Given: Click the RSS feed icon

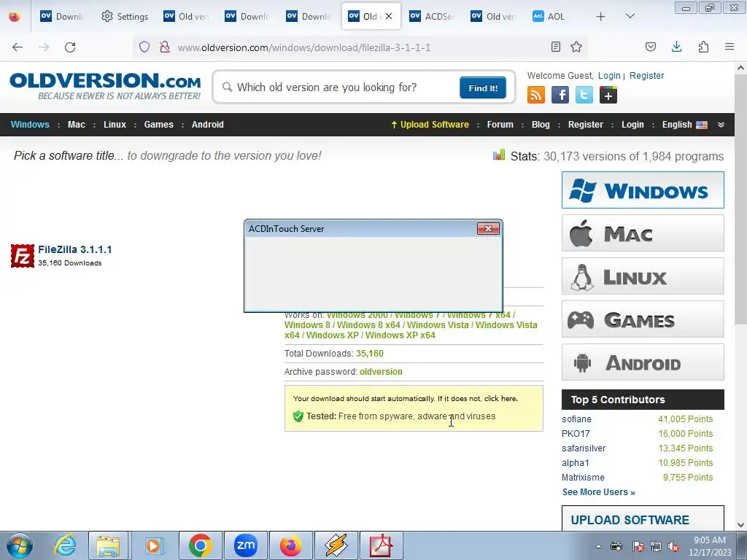Looking at the screenshot, I should pos(536,95).
